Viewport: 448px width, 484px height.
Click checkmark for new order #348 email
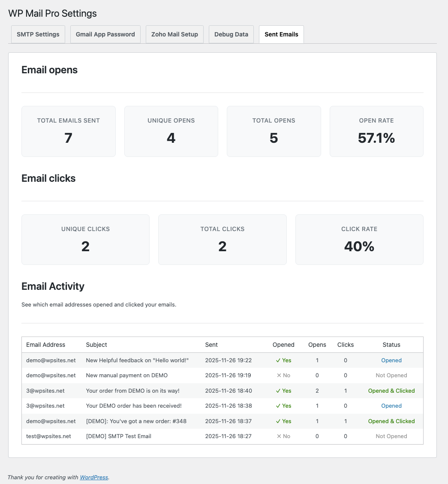[279, 421]
